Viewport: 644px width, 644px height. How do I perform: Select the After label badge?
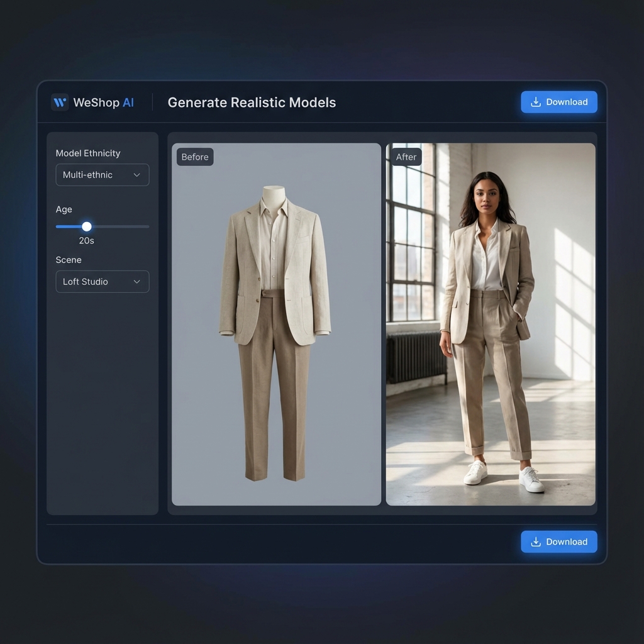(x=406, y=157)
